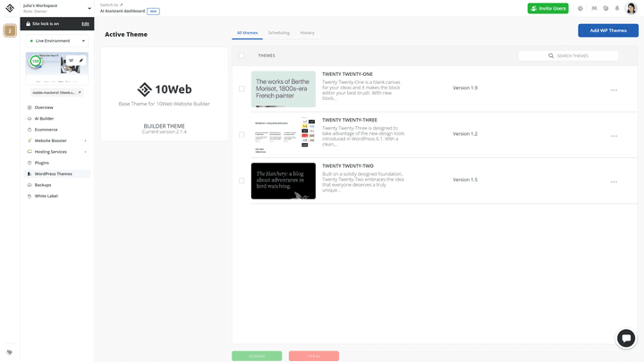Click Version 1.5 text for Twenty Twenty-Two
The image size is (644, 362).
(x=465, y=180)
